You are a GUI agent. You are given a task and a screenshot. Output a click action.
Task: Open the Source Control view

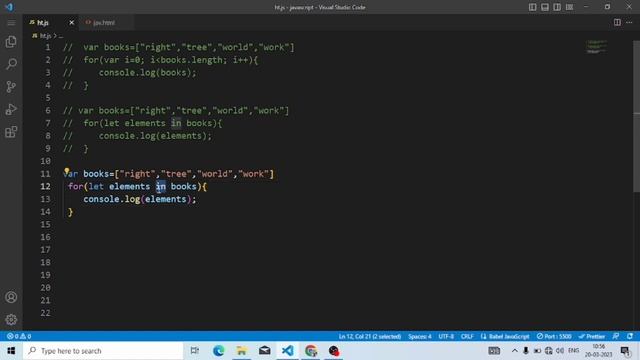tap(11, 86)
